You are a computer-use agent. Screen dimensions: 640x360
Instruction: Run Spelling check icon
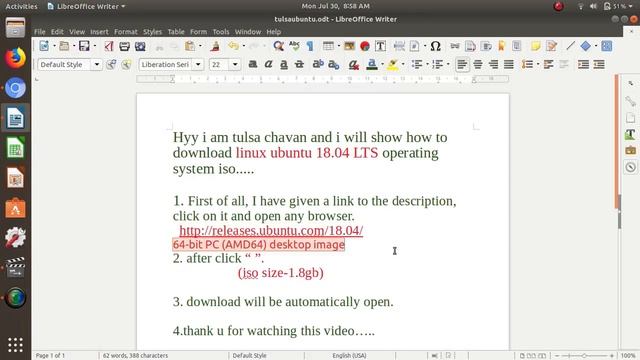[294, 46]
